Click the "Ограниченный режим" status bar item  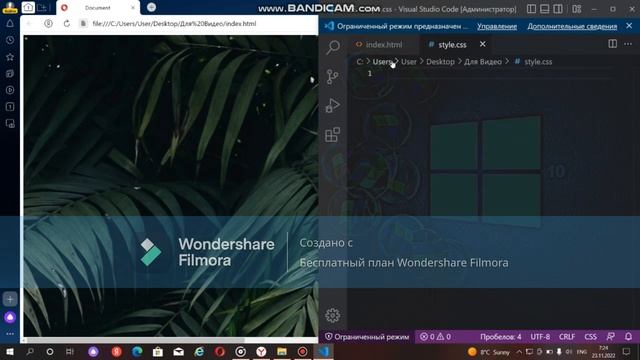point(367,337)
